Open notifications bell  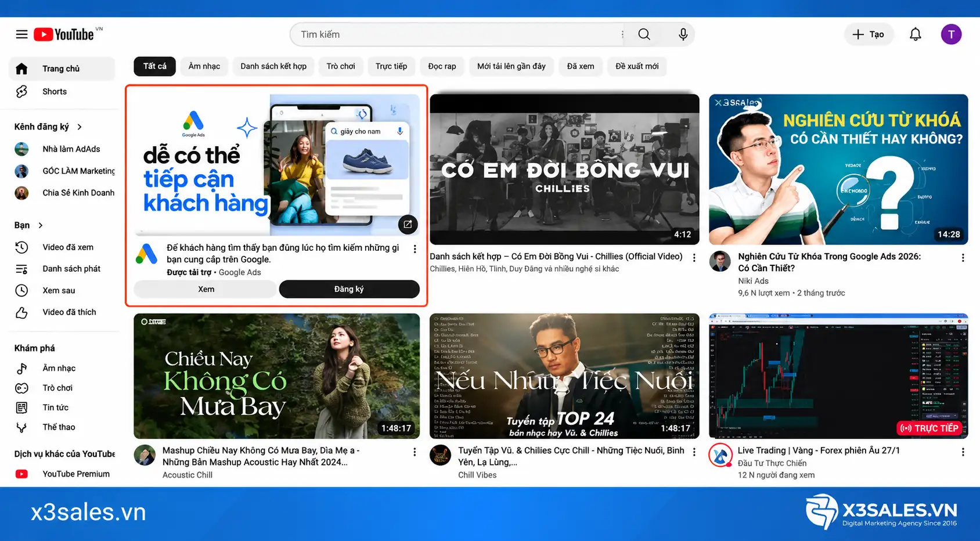click(915, 34)
